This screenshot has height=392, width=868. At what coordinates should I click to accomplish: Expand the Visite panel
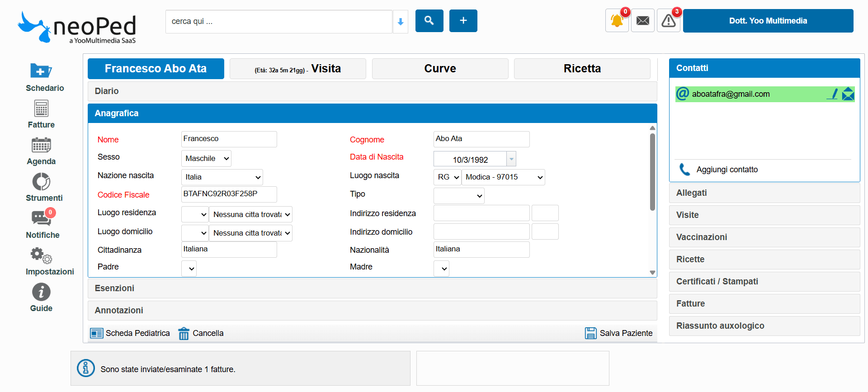click(764, 215)
